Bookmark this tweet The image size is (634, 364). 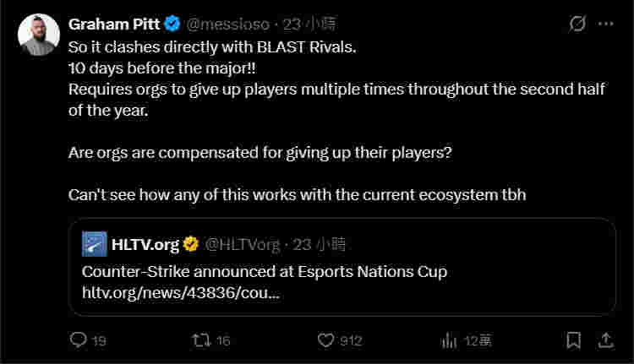[574, 340]
